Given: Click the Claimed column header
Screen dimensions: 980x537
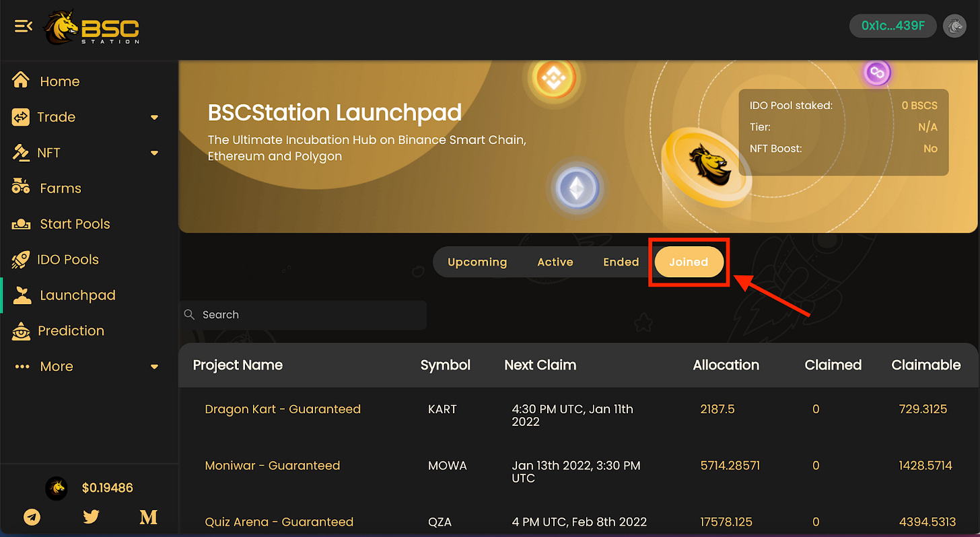Looking at the screenshot, I should click(x=833, y=365).
